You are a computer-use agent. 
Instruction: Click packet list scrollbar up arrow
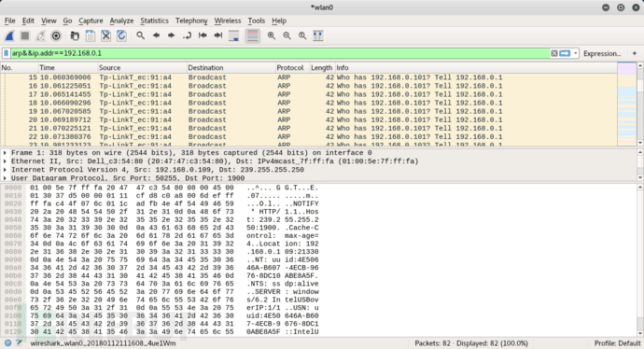click(x=640, y=65)
